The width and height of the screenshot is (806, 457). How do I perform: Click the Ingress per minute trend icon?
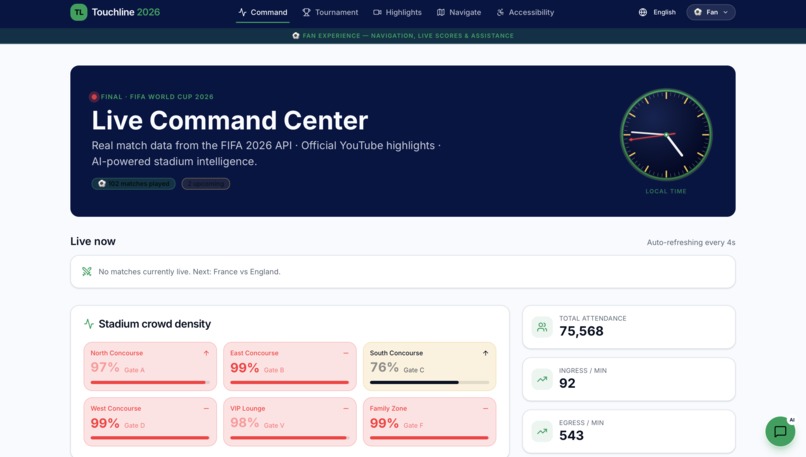coord(542,379)
